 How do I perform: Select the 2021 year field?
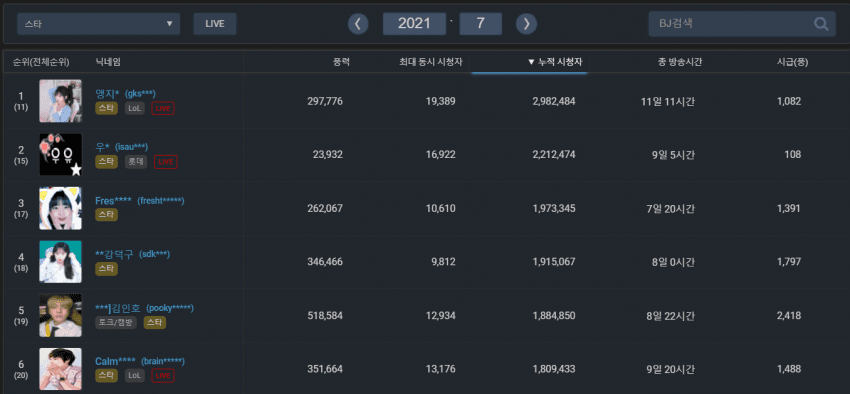414,24
